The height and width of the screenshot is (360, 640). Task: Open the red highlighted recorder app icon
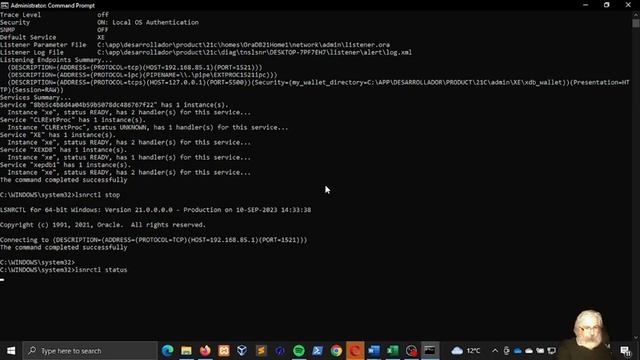click(355, 351)
